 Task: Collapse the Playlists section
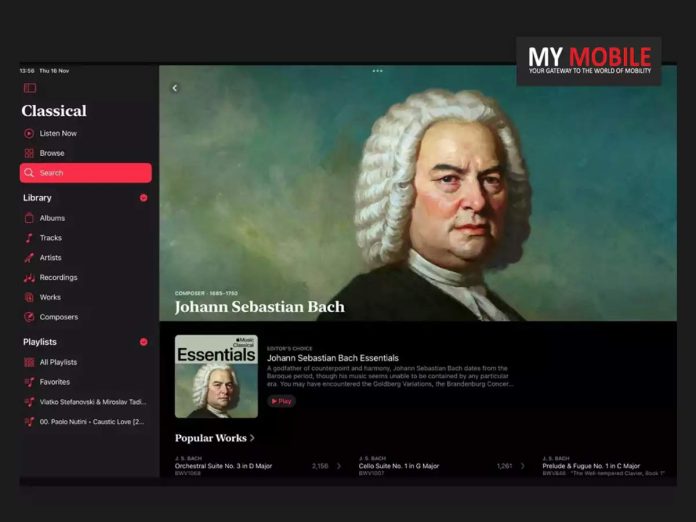point(143,342)
